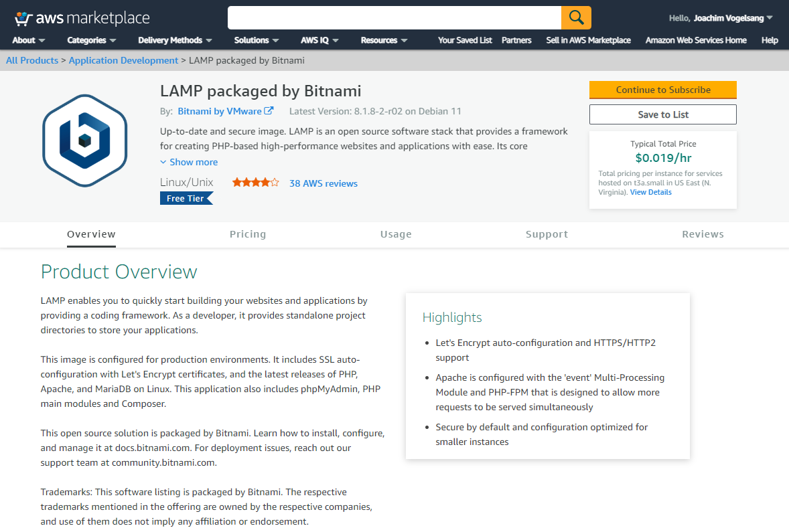Open the Joachim Vogelsang account menu
This screenshot has width=789, height=532.
(721, 18)
